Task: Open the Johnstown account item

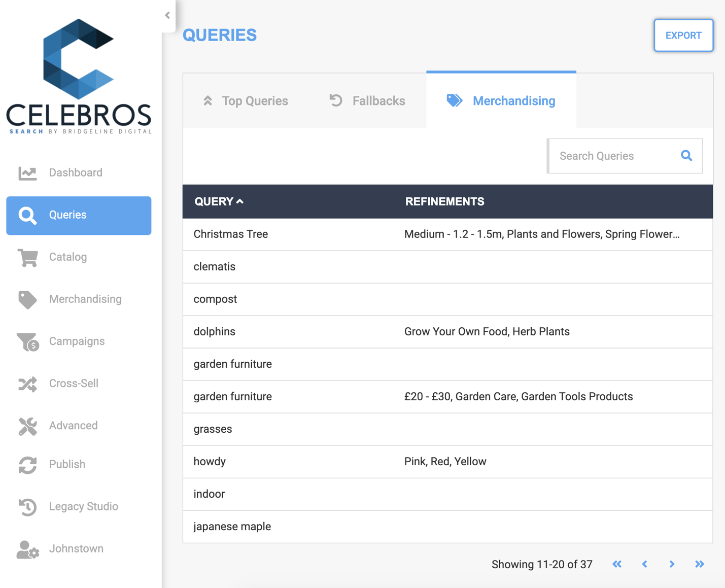Action: tap(79, 548)
